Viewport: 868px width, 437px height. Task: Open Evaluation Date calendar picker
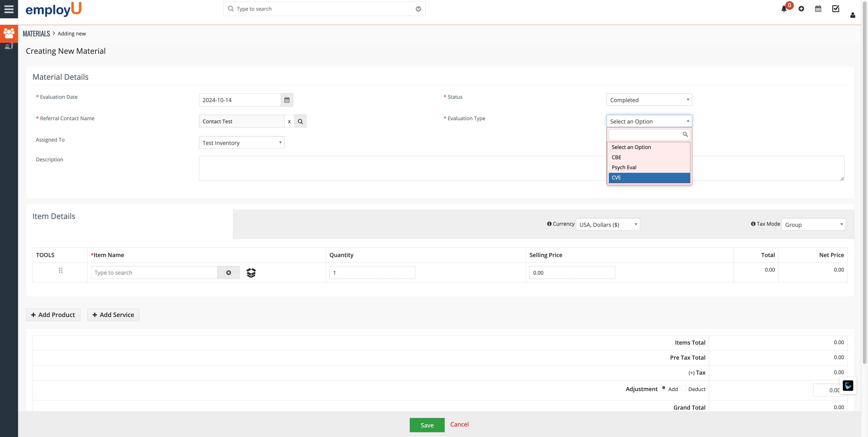pos(287,100)
